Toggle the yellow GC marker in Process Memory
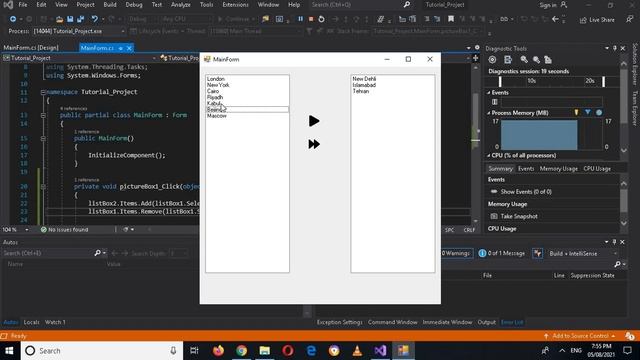 coord(576,112)
